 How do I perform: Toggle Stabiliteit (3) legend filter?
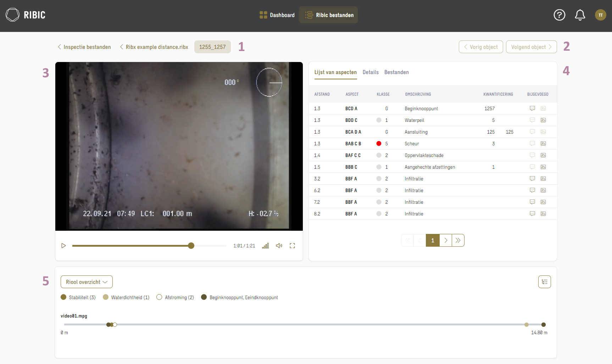point(78,297)
